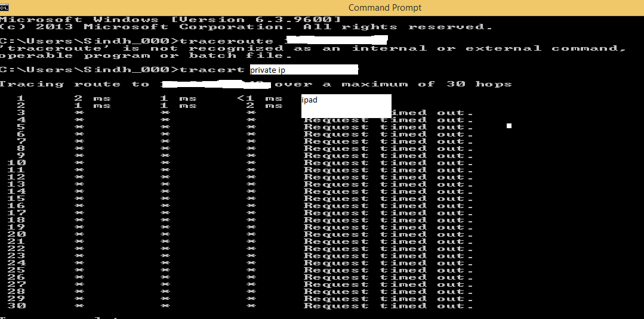Click the Command Prompt title bar text
Screen dimensions: 644x319
[384, 8]
